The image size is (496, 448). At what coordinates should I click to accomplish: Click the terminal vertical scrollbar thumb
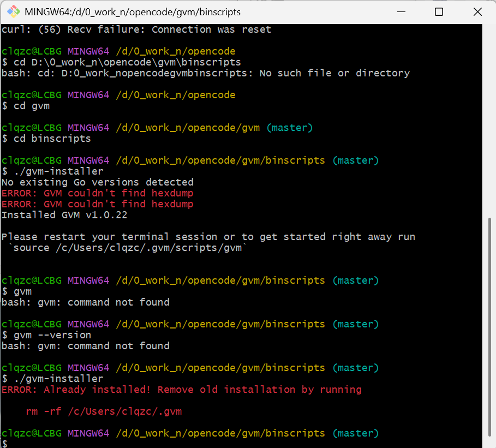[489, 326]
